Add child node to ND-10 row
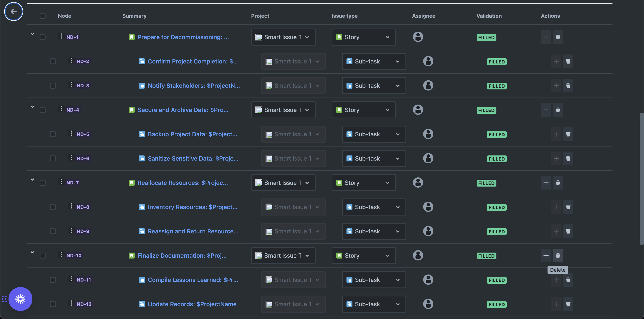This screenshot has height=319, width=644. coord(546,256)
